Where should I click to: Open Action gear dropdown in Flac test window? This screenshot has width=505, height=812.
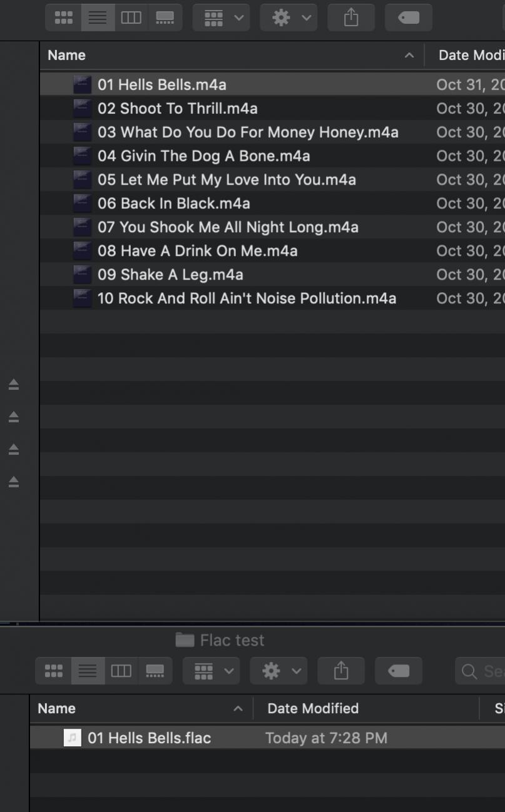pyautogui.click(x=279, y=671)
